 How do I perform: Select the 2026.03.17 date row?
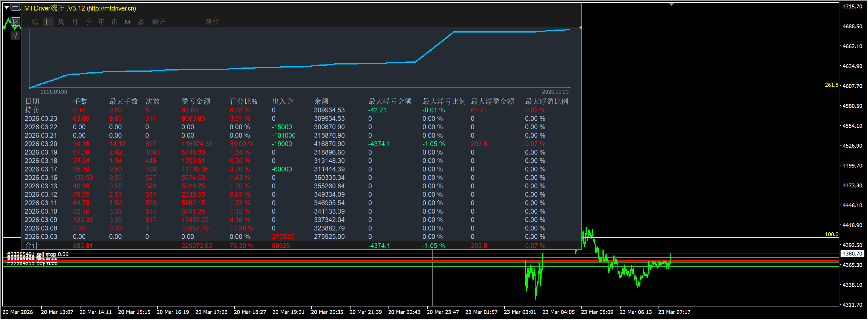[41, 169]
